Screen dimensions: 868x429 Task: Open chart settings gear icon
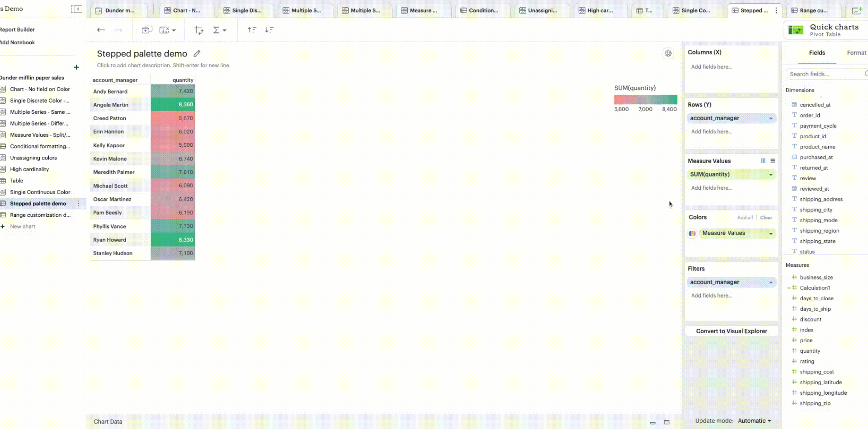pos(668,54)
